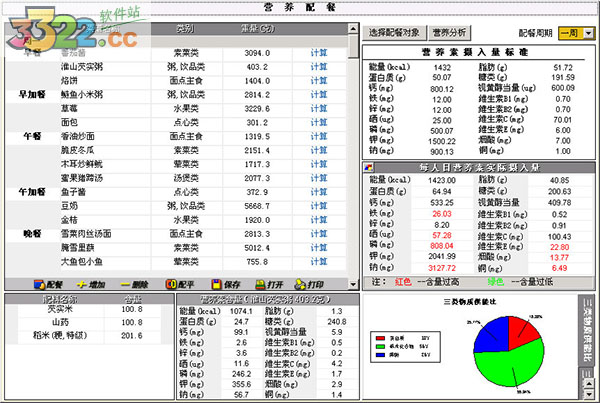Click the 5668.7 weight cell for 豆奶
Viewport: 600px width, 403px height.
pyautogui.click(x=257, y=206)
